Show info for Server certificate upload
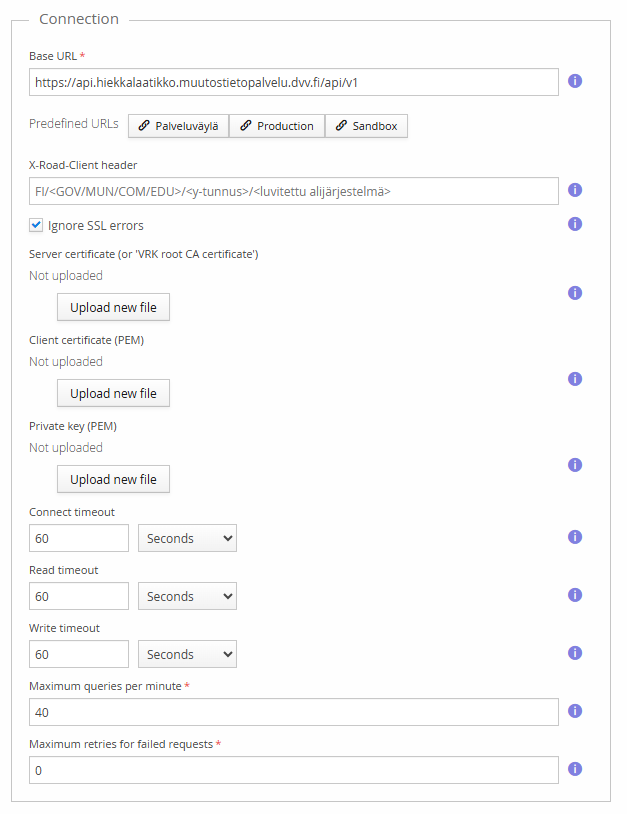Viewport: 627px width, 814px height. (575, 293)
